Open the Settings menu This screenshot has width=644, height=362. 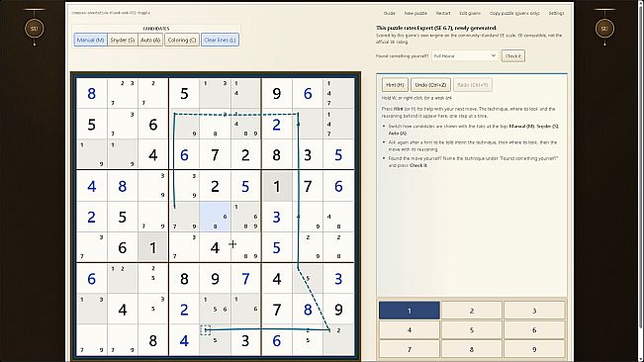click(x=556, y=13)
